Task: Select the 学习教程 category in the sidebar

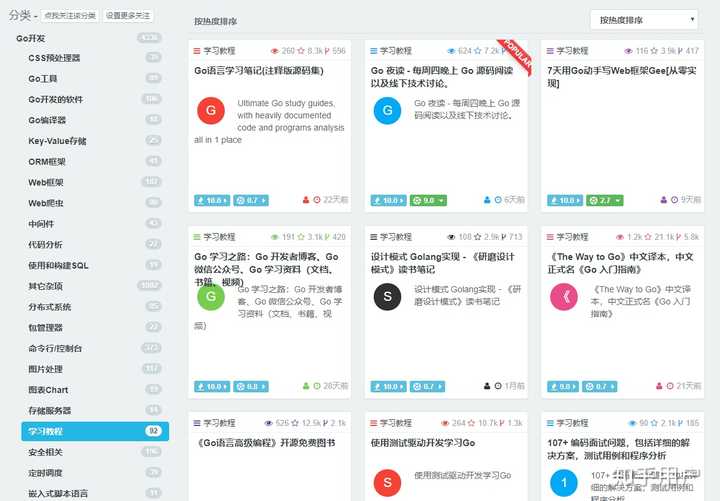Action: click(95, 431)
